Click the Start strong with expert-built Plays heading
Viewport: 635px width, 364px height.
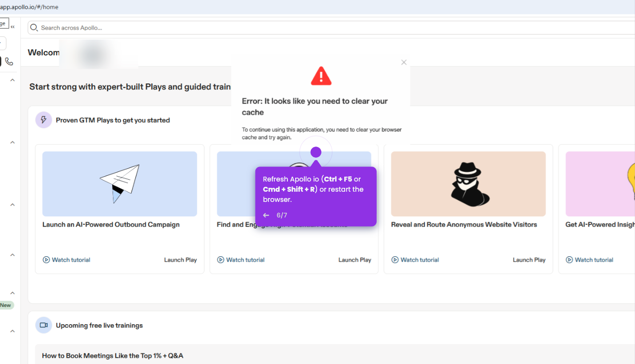click(130, 87)
